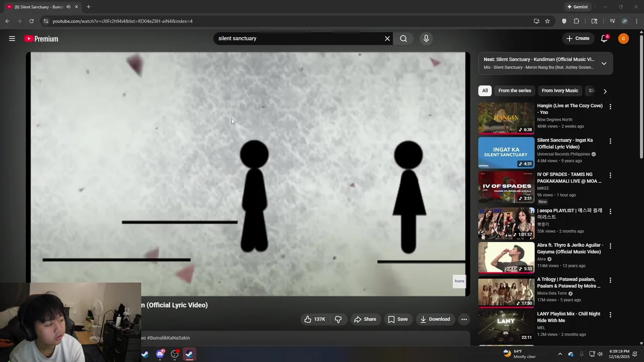This screenshot has width=644, height=362.
Task: Filter by From the series chip
Action: coord(515,90)
